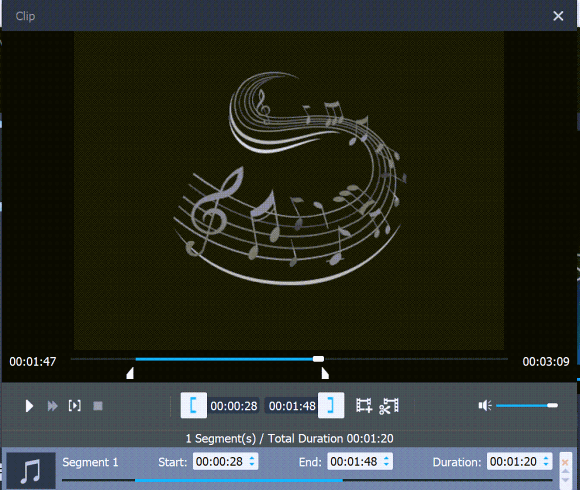Stop playback with the stop button
This screenshot has height=490, width=580.
pos(98,406)
